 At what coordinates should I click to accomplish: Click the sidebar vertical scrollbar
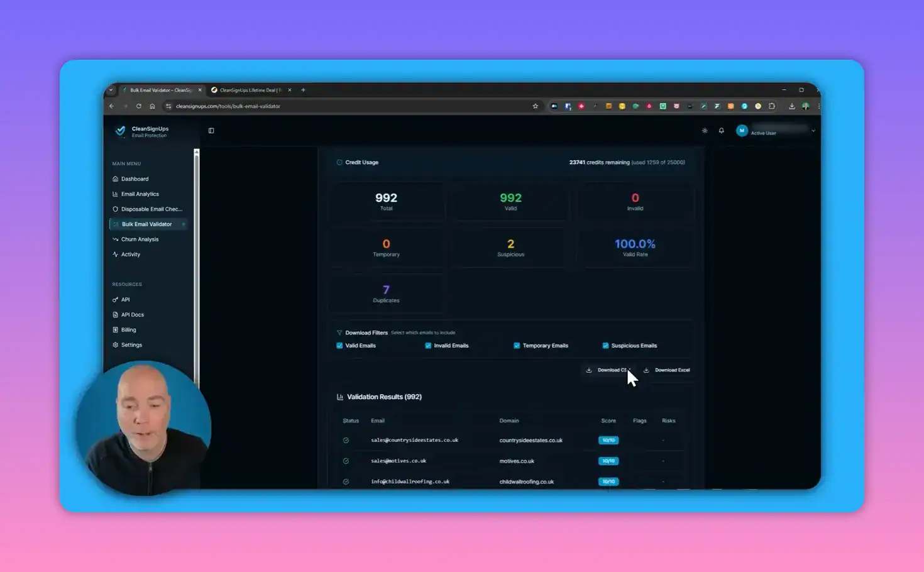[197, 264]
